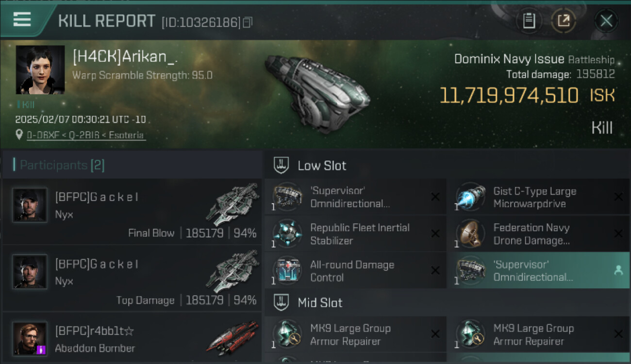Click the clipboard icon in the header
Image resolution: width=631 pixels, height=364 pixels.
529,21
